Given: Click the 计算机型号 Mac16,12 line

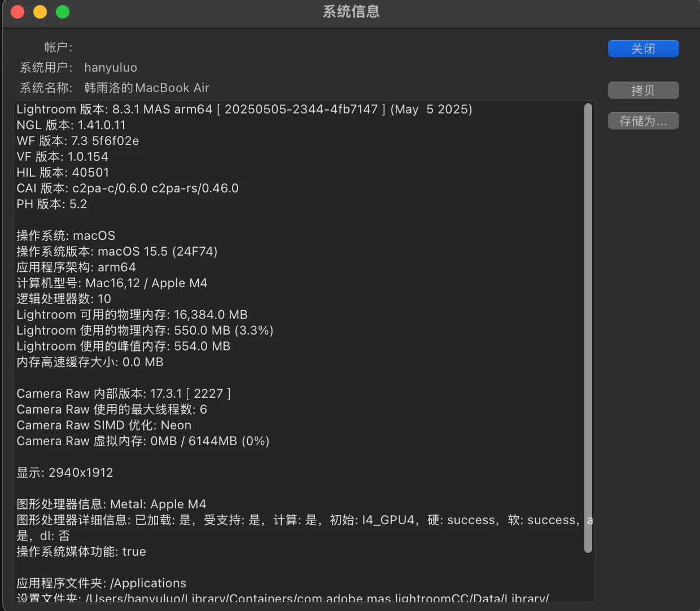Looking at the screenshot, I should (112, 283).
